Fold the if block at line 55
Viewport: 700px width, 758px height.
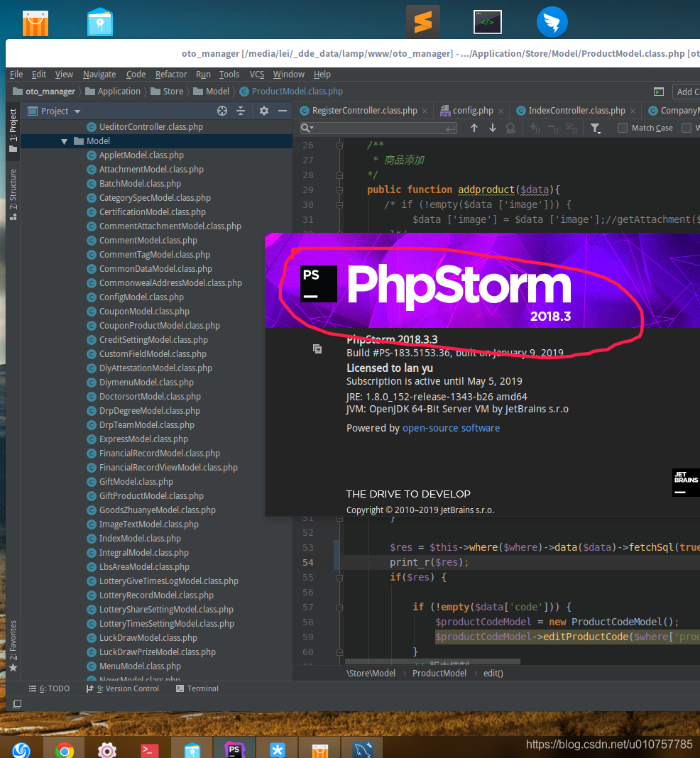340,578
